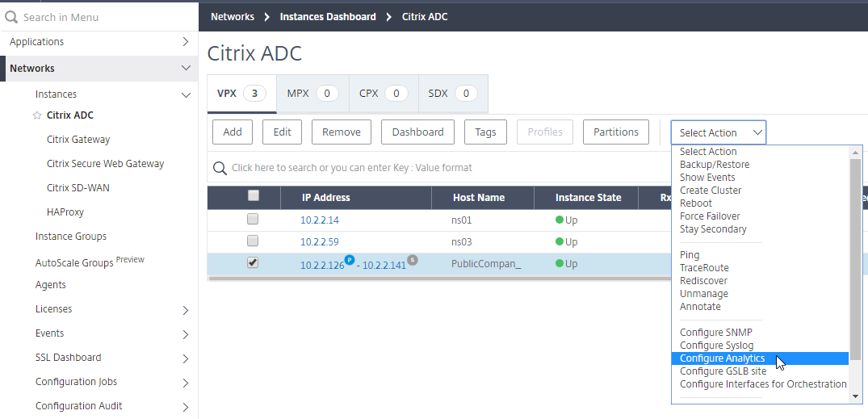Click the star icon beside Citrix ADC
Screen dimensions: 868x419
(x=37, y=115)
